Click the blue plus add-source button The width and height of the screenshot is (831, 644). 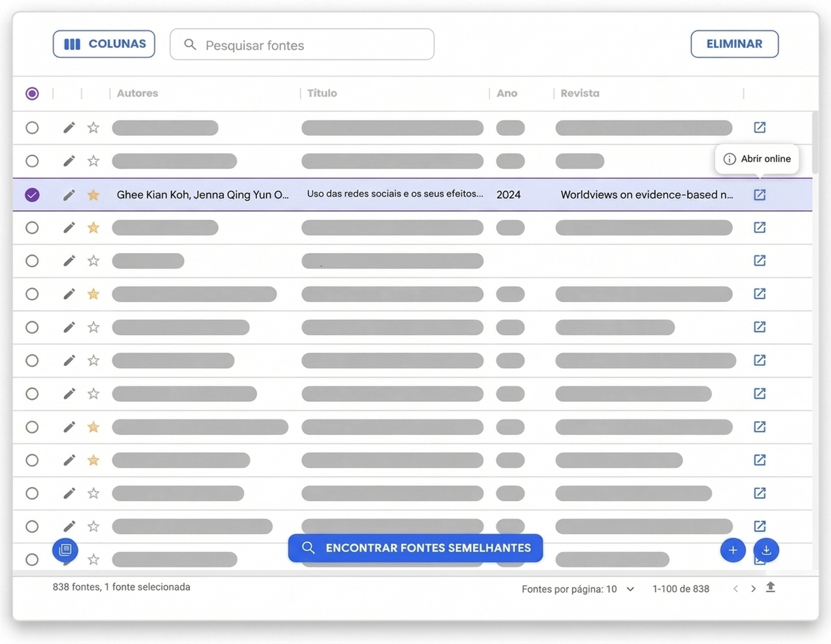pyautogui.click(x=732, y=550)
